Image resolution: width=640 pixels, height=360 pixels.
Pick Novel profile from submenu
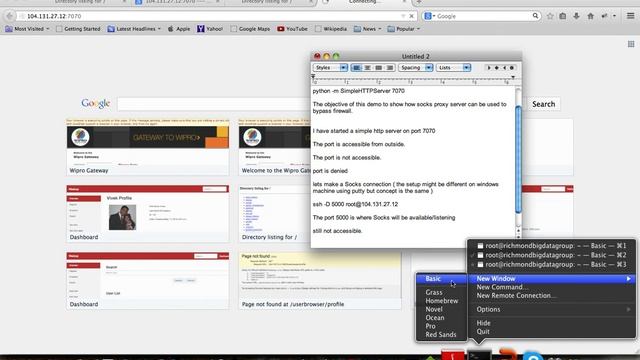click(441, 309)
